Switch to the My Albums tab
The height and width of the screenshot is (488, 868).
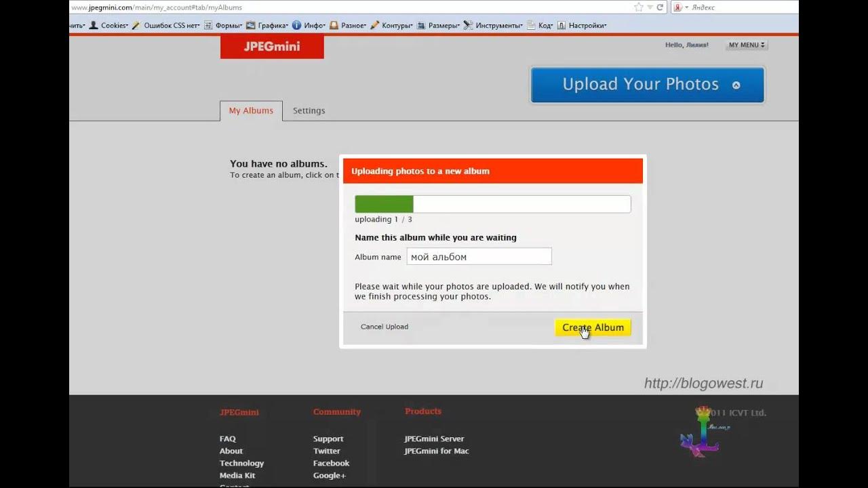click(x=251, y=110)
